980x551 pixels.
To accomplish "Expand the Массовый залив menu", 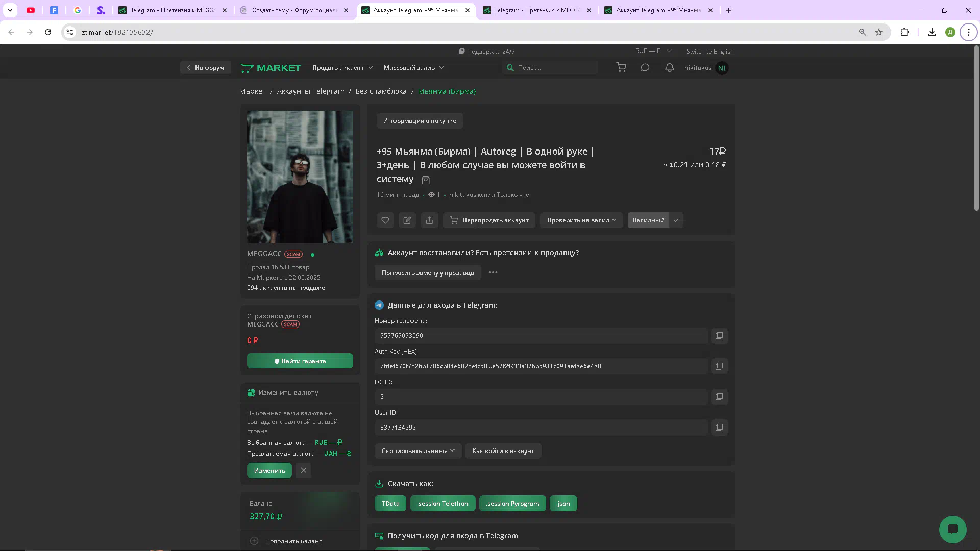I will pos(414,67).
